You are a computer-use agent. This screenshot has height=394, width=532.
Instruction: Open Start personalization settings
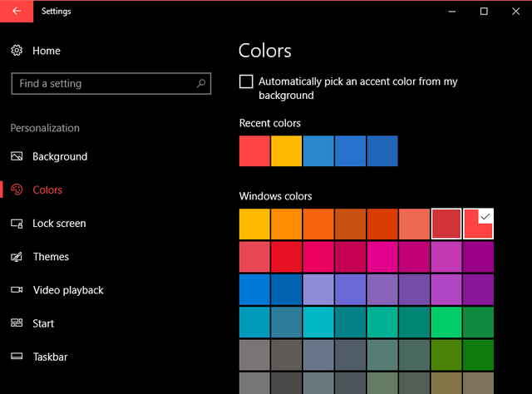[x=43, y=323]
